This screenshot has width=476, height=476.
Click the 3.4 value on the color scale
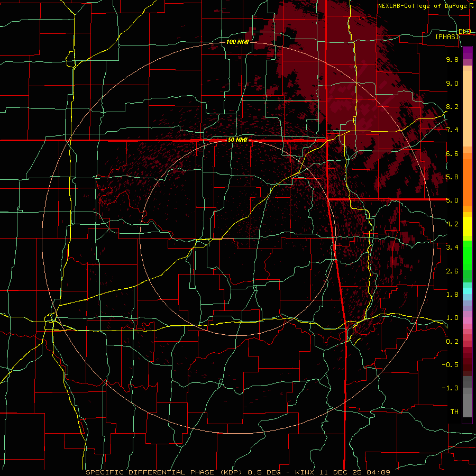click(x=452, y=248)
